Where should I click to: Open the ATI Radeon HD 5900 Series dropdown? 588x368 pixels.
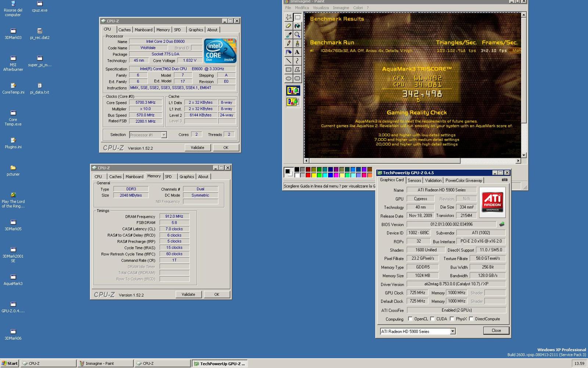pos(453,332)
